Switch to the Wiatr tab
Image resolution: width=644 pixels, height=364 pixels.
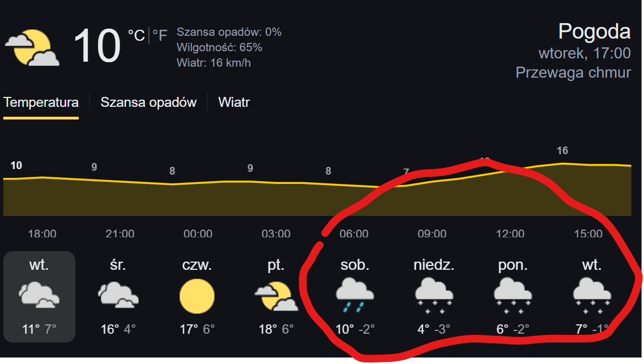(234, 102)
